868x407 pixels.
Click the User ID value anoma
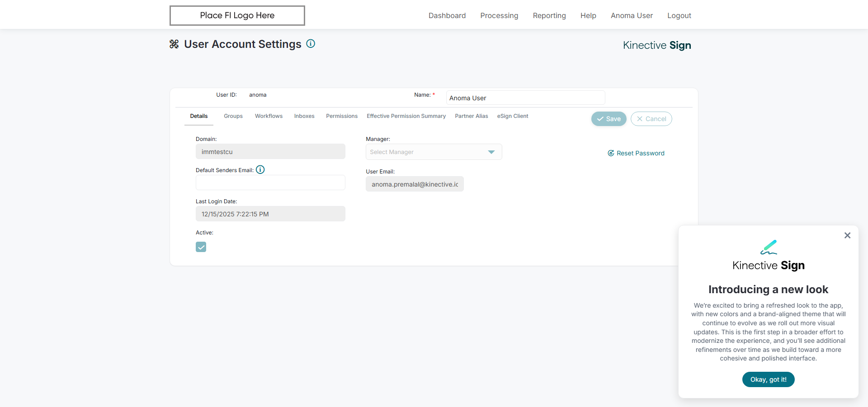tap(258, 95)
